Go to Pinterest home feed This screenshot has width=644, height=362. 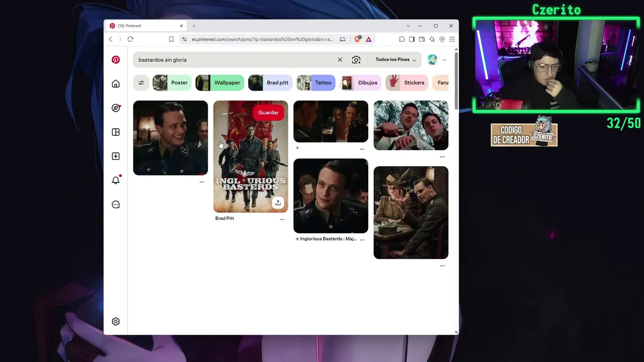pos(116,84)
